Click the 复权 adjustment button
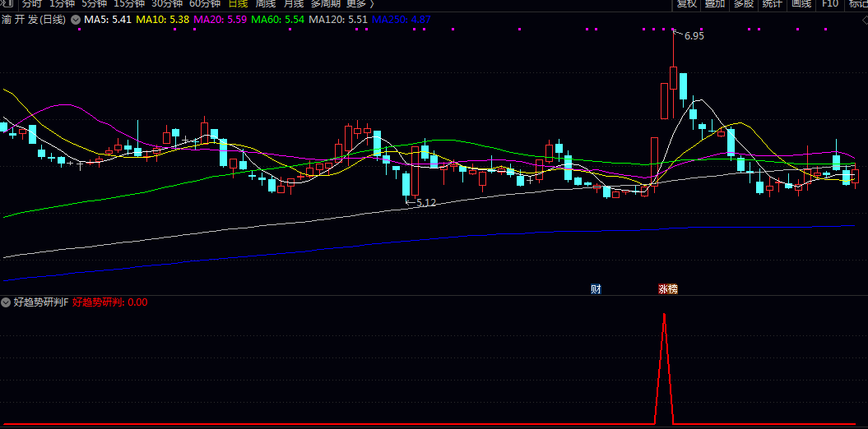The image size is (868, 429). coord(687,3)
